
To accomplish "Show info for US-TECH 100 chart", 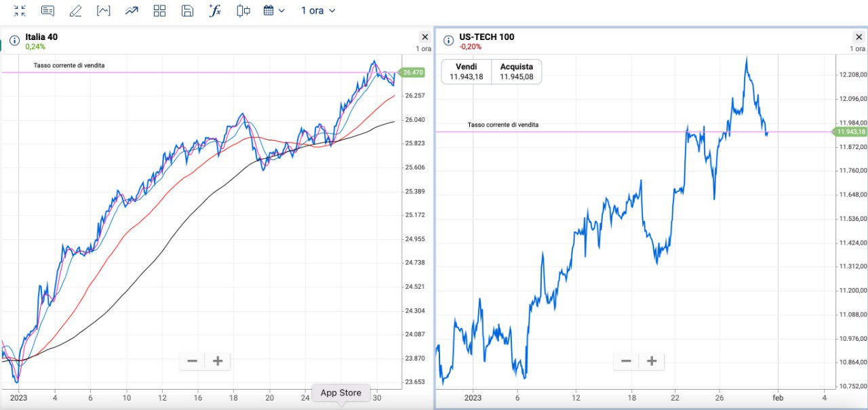I will (x=448, y=41).
